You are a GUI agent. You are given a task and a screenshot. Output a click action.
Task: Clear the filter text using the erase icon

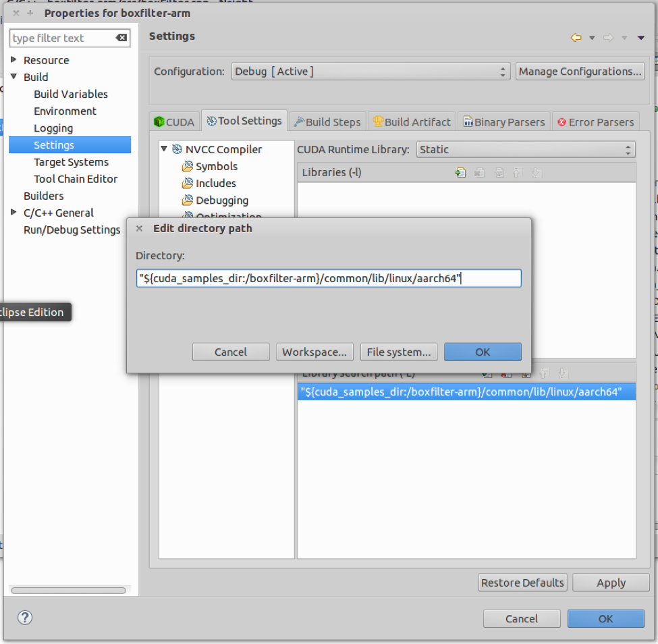tap(121, 38)
